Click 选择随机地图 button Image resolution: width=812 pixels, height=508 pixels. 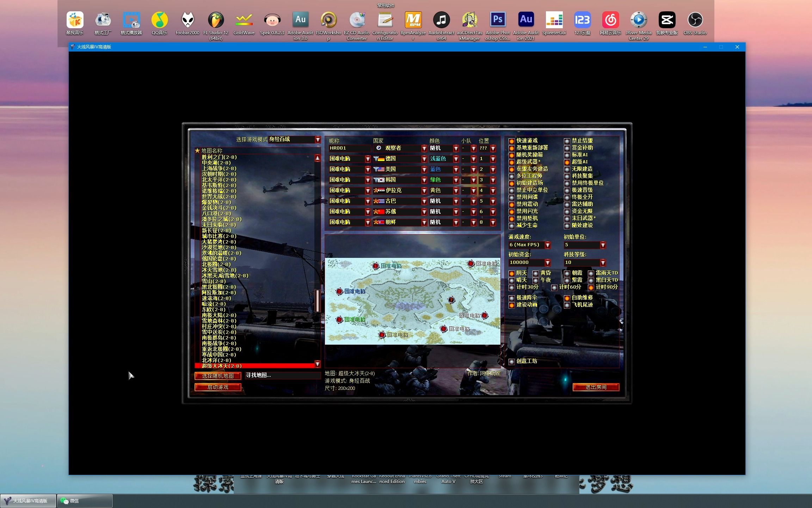(218, 376)
